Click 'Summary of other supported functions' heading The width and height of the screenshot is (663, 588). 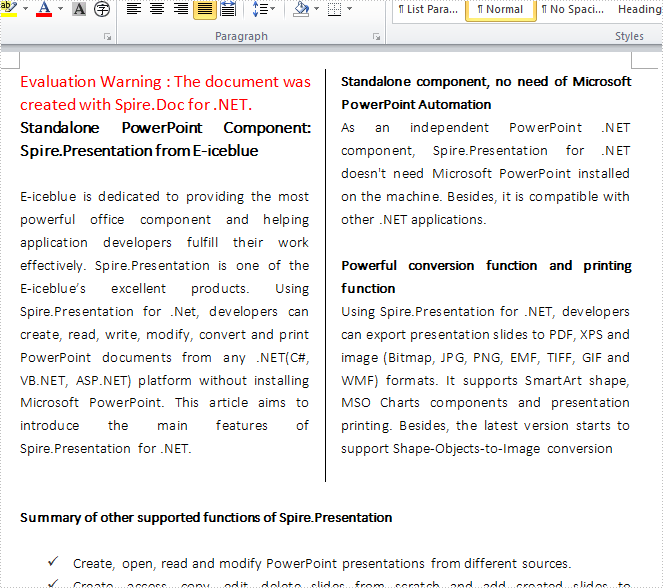tap(206, 517)
